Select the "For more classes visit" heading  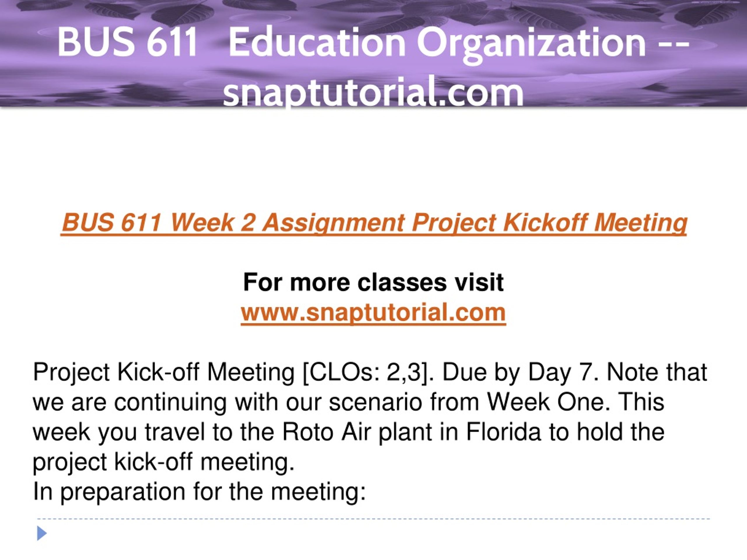[373, 282]
